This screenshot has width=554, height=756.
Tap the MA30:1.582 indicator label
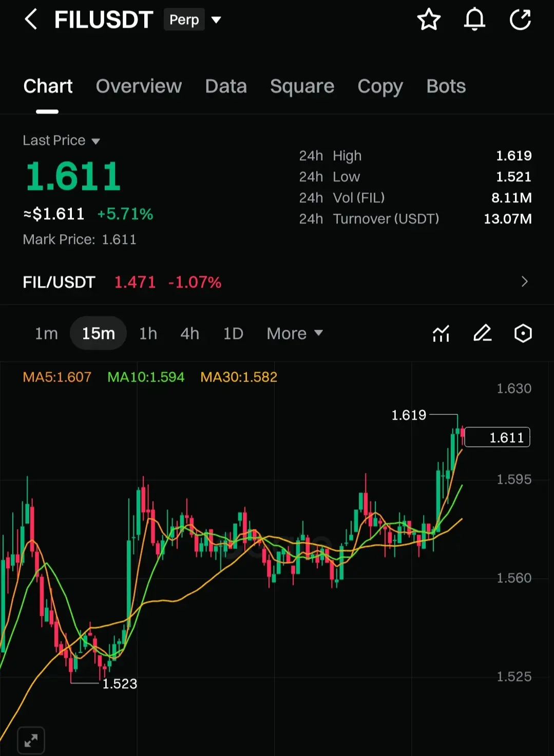239,377
